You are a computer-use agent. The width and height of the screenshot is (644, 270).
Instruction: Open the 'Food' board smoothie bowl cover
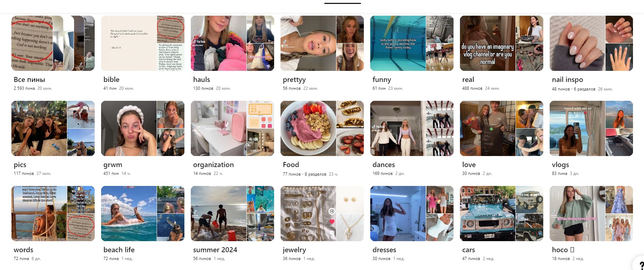coord(308,128)
